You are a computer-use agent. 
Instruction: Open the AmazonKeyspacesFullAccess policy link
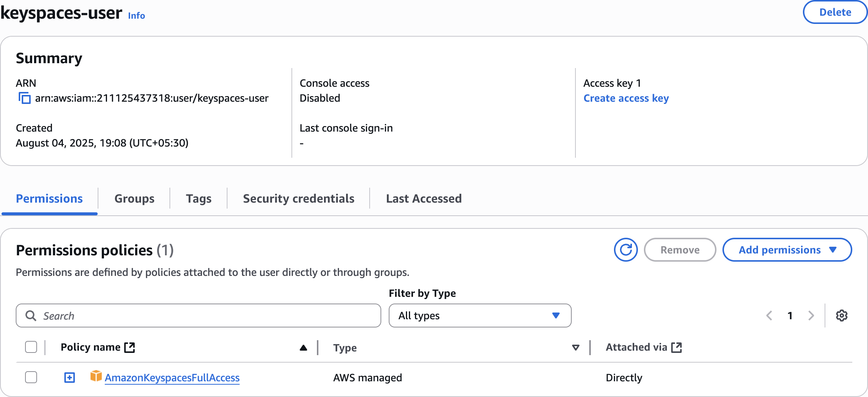pyautogui.click(x=172, y=378)
